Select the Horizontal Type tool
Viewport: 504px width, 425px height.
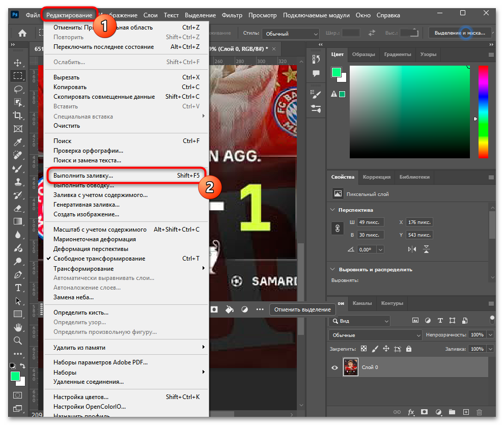[x=18, y=288]
